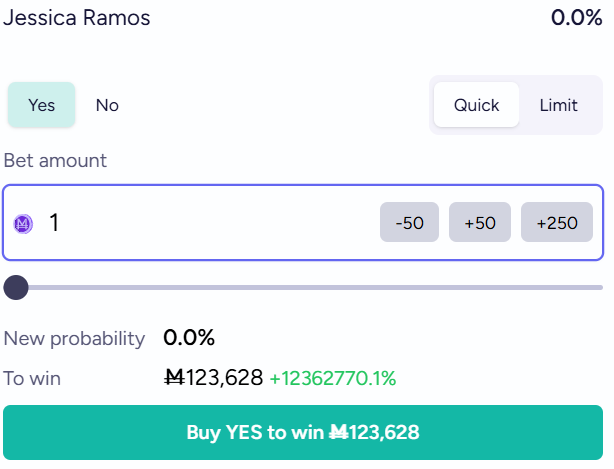Click the mana symbol beside To win amount
The height and width of the screenshot is (469, 614).
[175, 378]
